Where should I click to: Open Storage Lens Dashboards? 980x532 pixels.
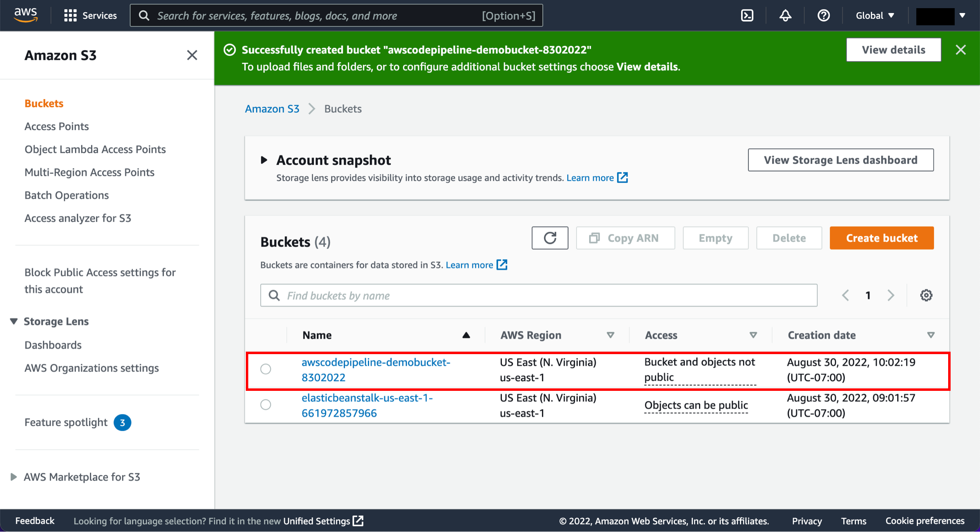tap(53, 345)
